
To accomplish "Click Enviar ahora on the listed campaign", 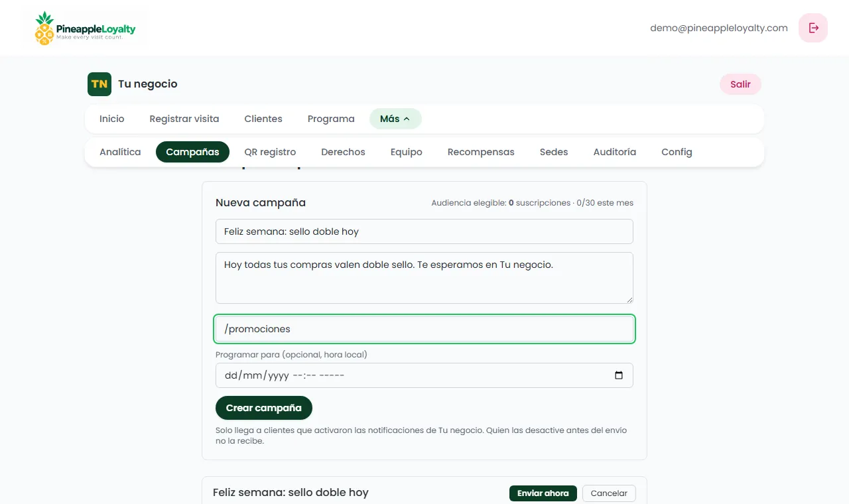I will (x=543, y=493).
